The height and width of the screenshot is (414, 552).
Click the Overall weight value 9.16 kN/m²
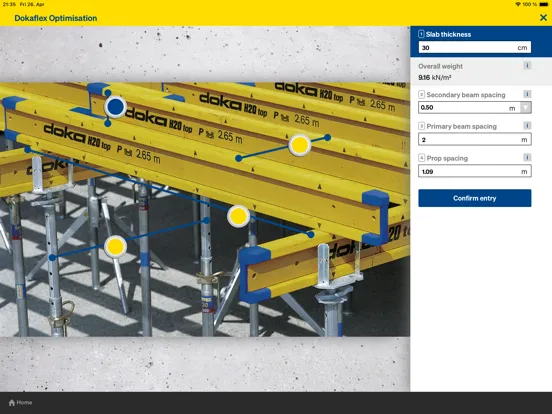click(x=435, y=77)
